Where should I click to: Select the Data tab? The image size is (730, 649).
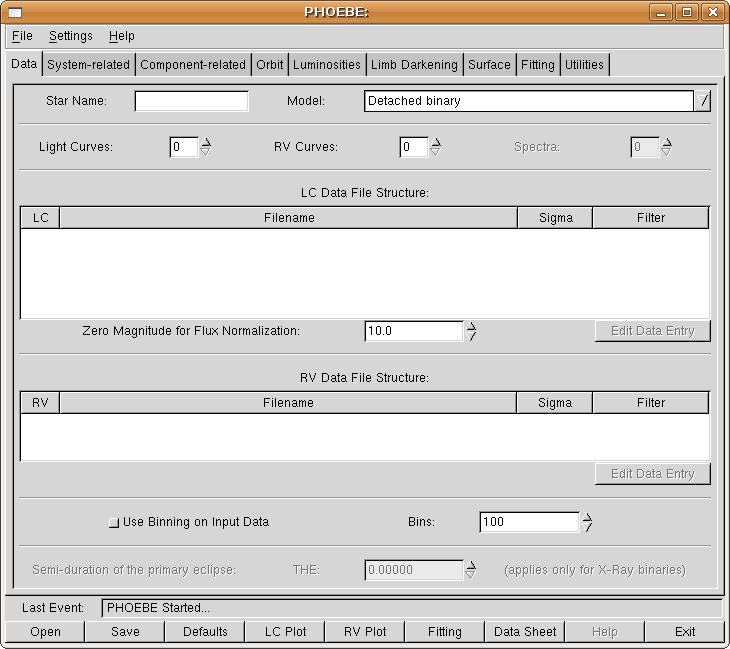pos(24,64)
